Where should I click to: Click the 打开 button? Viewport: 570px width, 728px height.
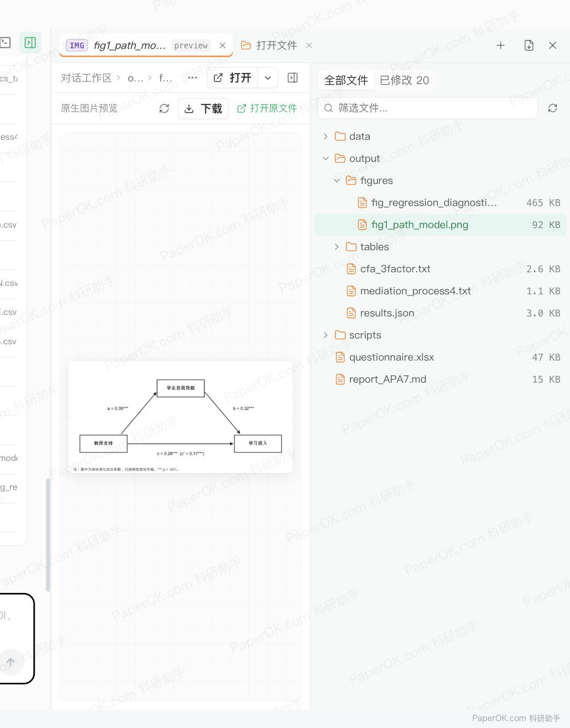[232, 78]
